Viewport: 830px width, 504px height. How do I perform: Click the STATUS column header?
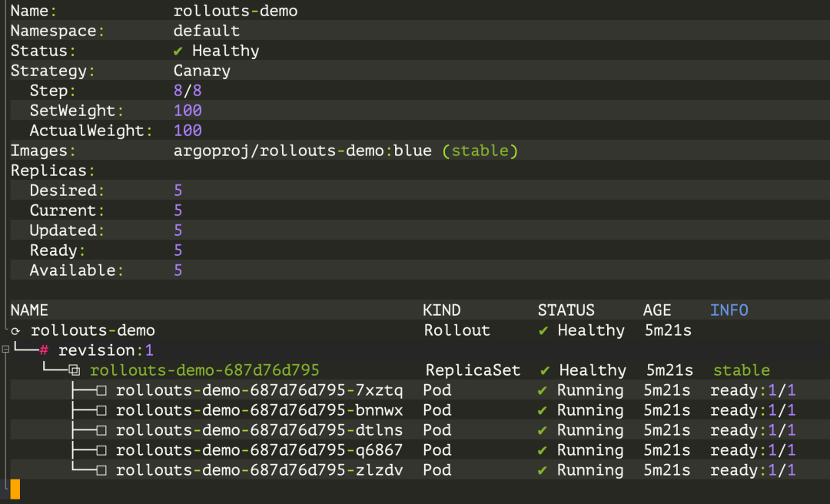[x=566, y=310]
